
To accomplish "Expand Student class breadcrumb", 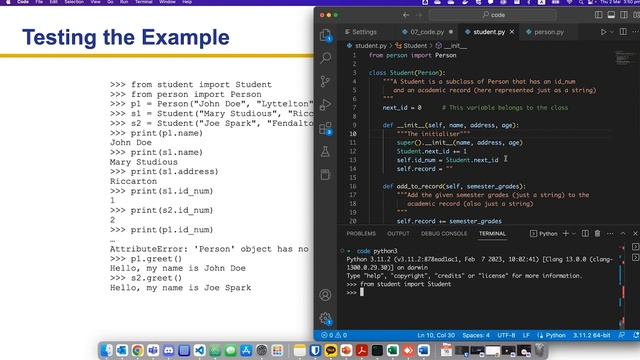I will tap(411, 46).
